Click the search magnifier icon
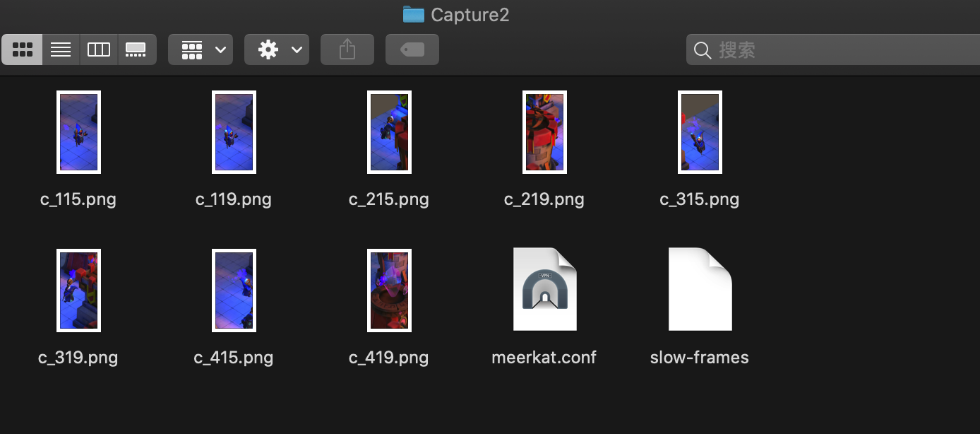980x434 pixels. pyautogui.click(x=703, y=50)
